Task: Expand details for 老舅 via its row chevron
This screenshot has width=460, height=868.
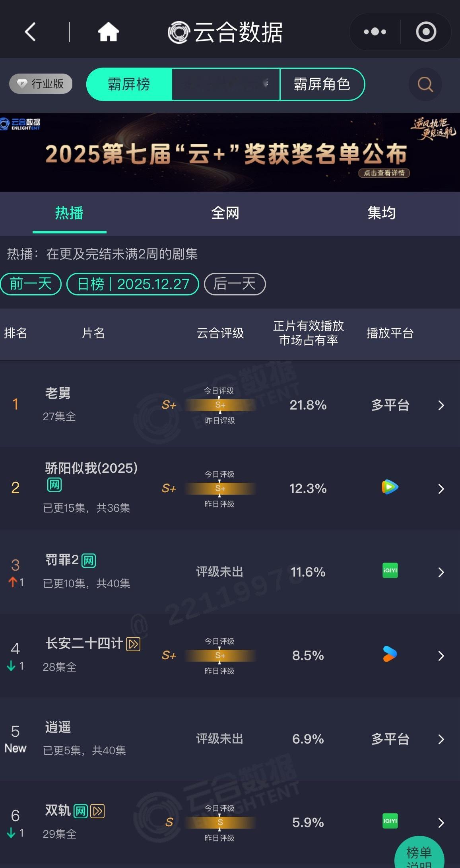Action: (441, 405)
